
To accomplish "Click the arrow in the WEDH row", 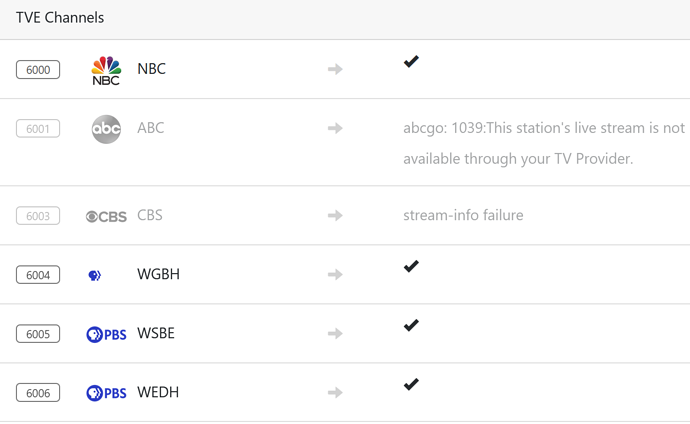I will (335, 392).
